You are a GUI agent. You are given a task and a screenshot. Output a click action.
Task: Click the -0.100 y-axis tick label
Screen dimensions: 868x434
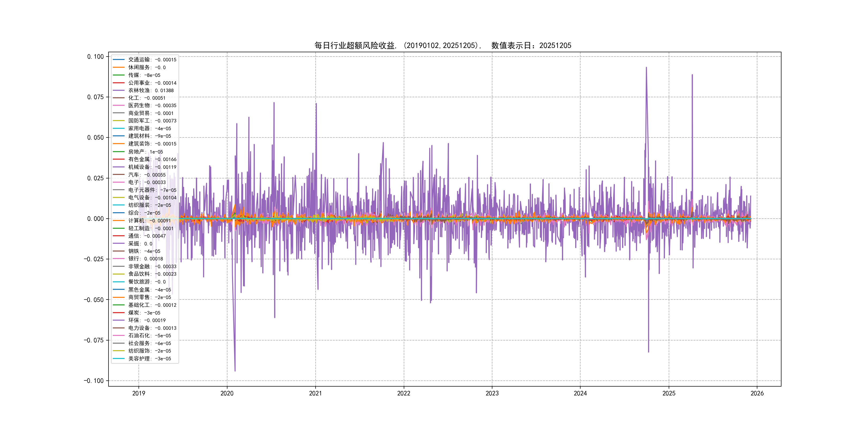tap(94, 381)
